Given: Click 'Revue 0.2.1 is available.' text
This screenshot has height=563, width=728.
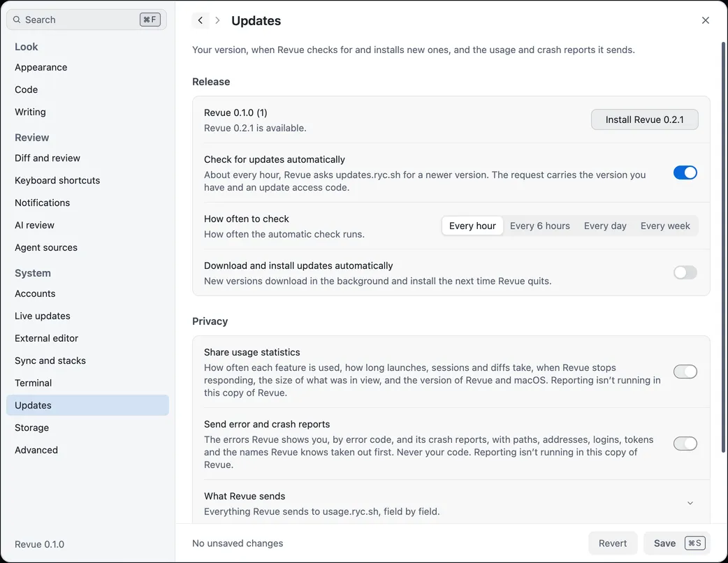Looking at the screenshot, I should pyautogui.click(x=255, y=128).
